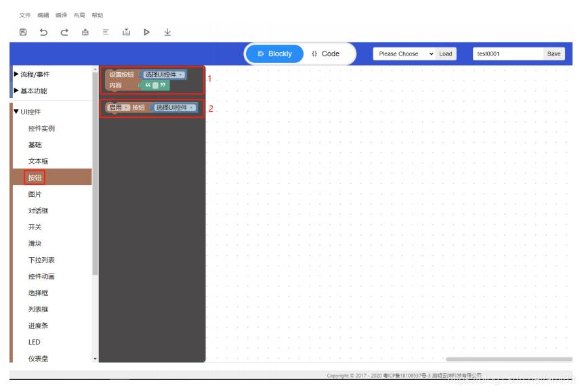Click the workspace horizontal scrollbar
582x392 pixels.
(x=509, y=359)
